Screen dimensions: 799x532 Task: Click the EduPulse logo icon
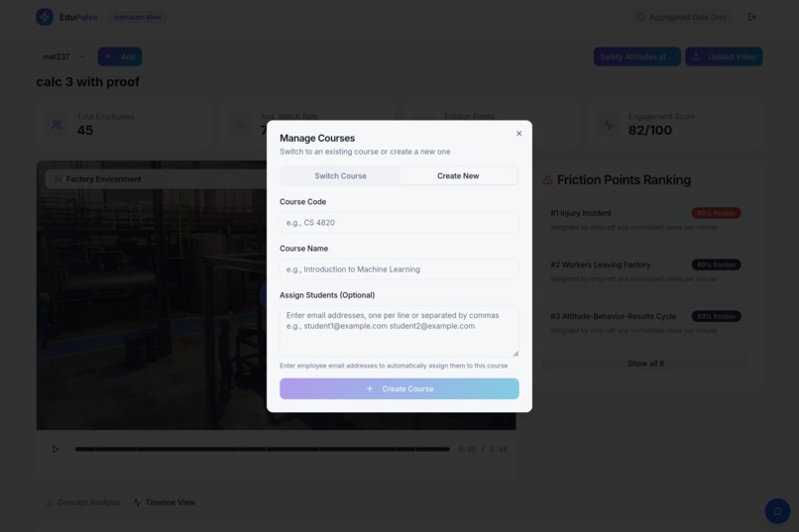(45, 17)
